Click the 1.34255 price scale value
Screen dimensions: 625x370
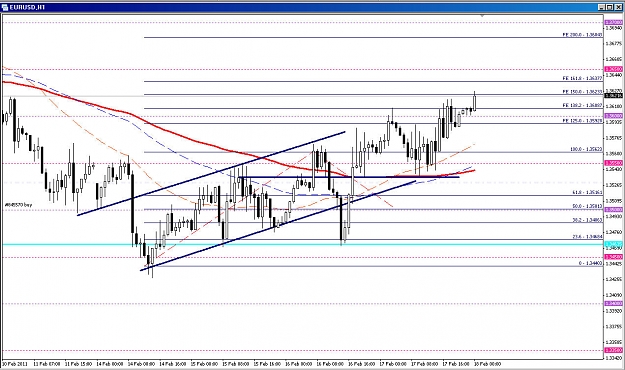(x=613, y=279)
